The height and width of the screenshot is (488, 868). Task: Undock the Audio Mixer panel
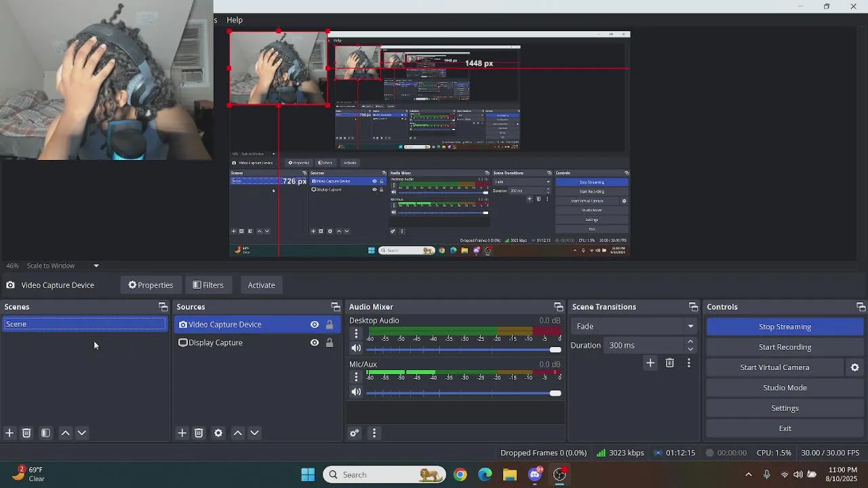click(x=558, y=307)
